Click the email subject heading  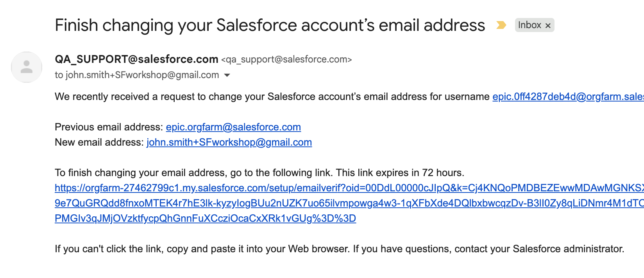270,25
